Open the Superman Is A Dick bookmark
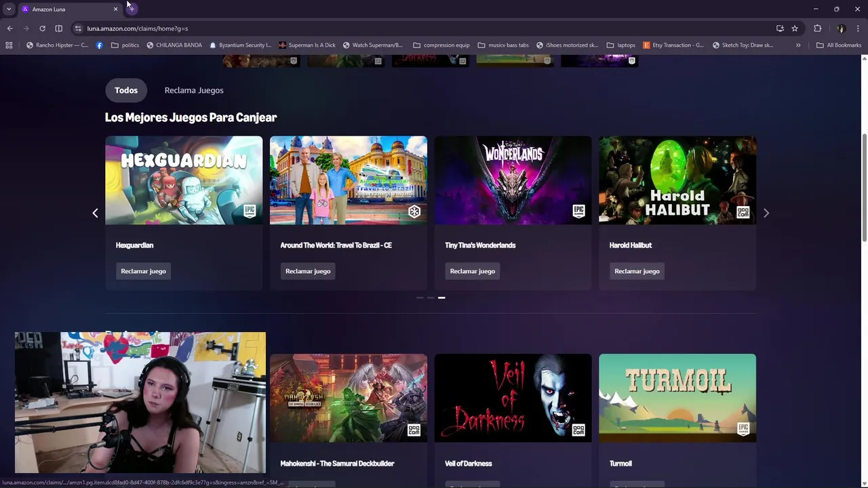 [x=307, y=45]
